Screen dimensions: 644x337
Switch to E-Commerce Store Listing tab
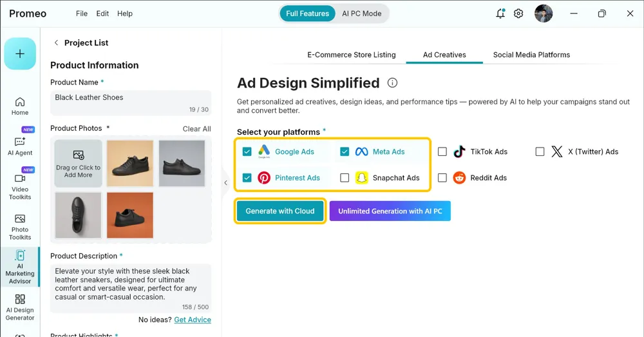pos(352,55)
